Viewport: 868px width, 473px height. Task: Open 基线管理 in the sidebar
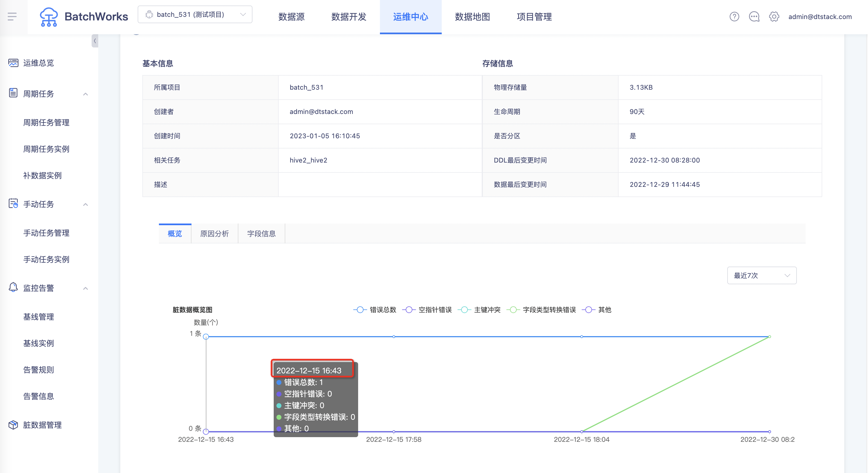[38, 317]
